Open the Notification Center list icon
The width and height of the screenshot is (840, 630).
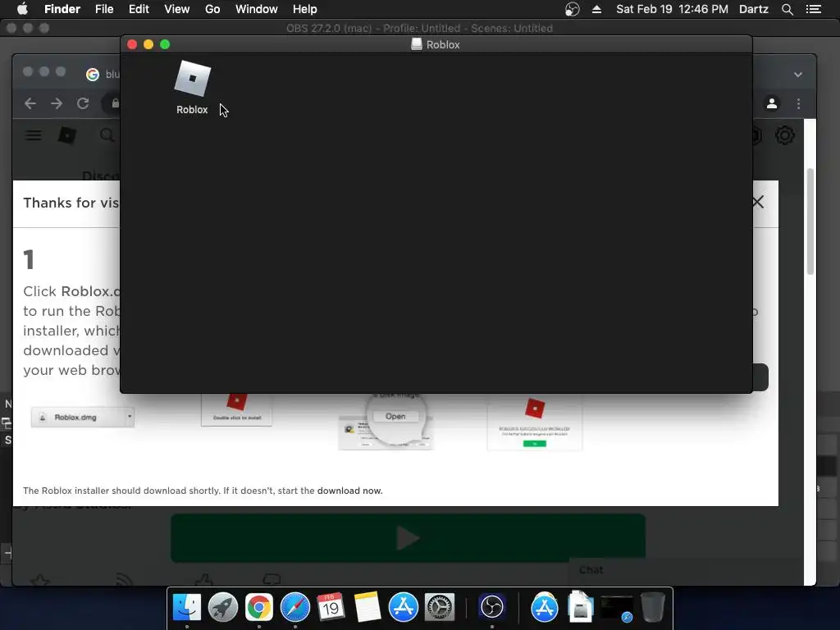point(813,9)
